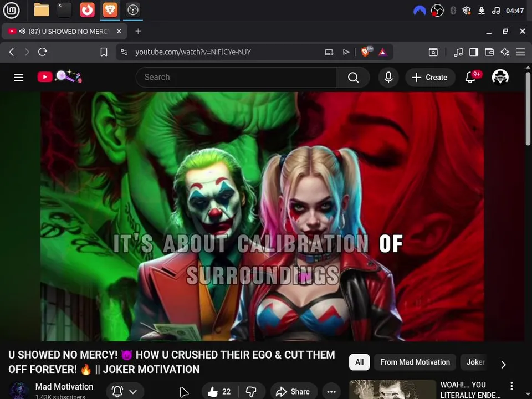Go forward to the next page

coord(27,52)
